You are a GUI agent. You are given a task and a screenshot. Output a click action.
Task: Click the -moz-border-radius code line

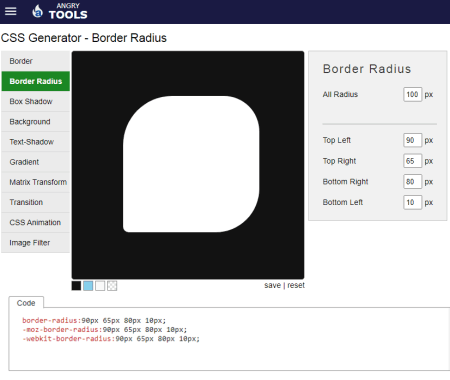pos(105,330)
